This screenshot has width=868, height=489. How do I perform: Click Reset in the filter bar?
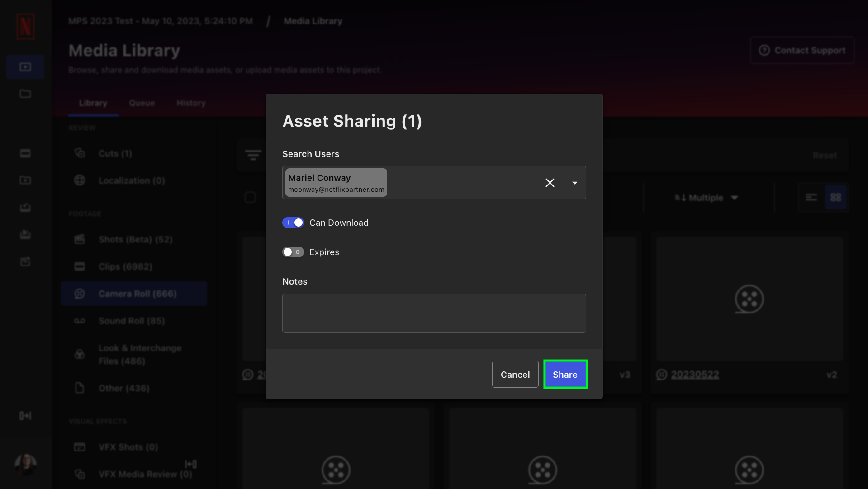point(825,155)
